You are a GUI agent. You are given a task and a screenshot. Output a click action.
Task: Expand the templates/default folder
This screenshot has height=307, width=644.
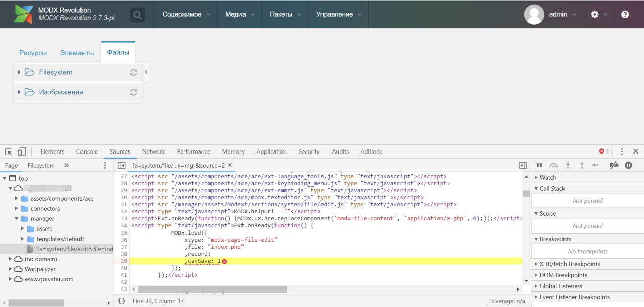tap(23, 239)
